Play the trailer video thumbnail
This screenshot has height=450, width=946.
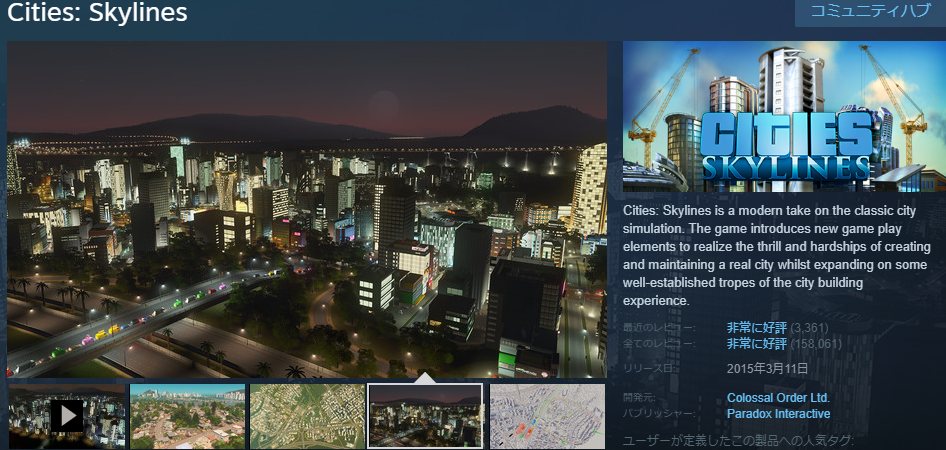(67, 415)
